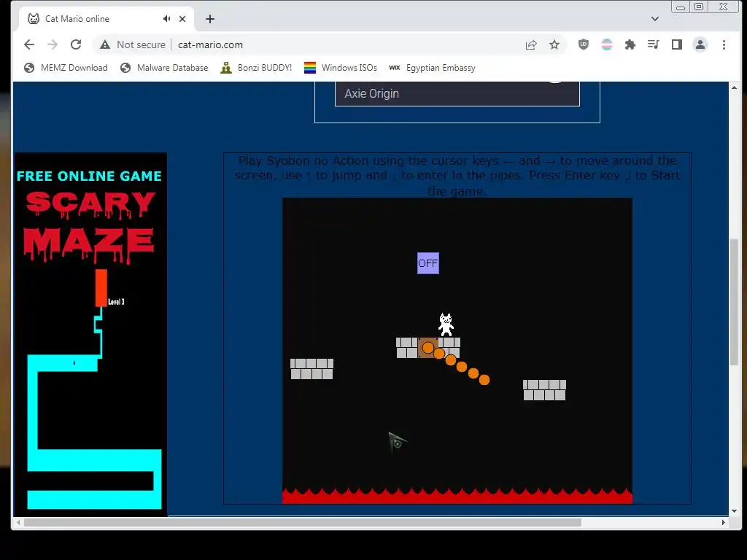This screenshot has height=560, width=747.
Task: Open the Scary Maze ad banner
Action: pos(90,334)
